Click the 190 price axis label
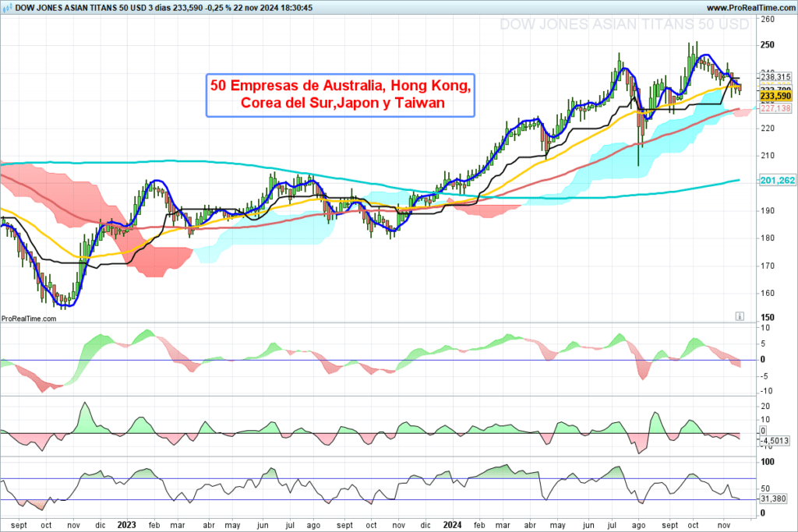798x532 pixels. [768, 210]
